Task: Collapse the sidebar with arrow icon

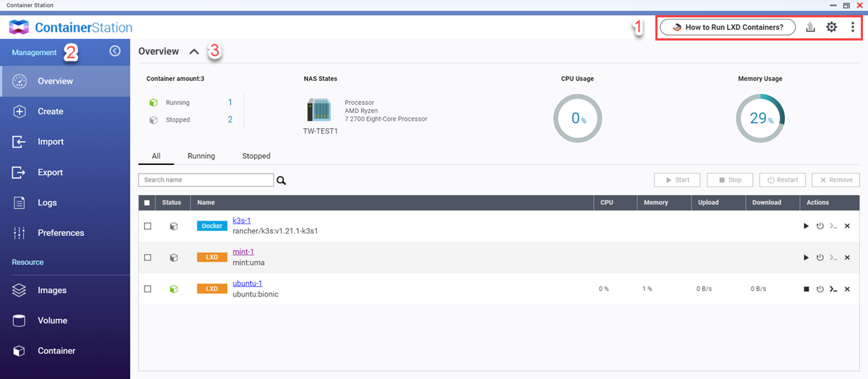Action: tap(114, 51)
